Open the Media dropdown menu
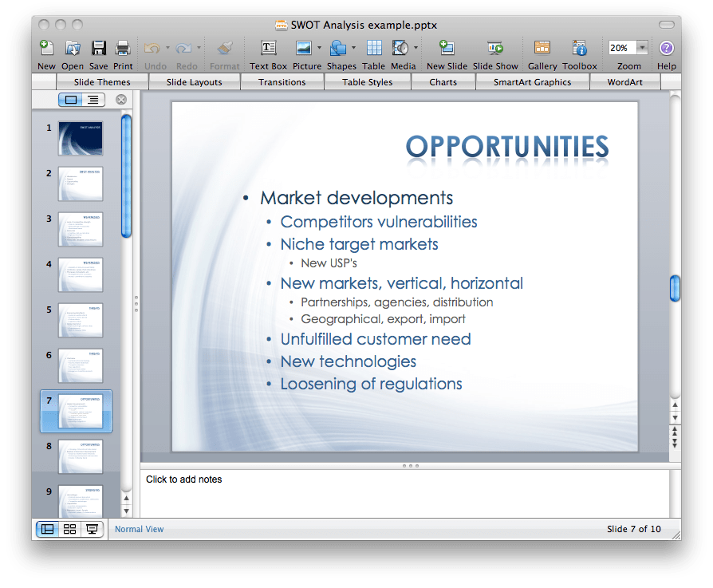Viewport: 713px width, 588px height. pyautogui.click(x=416, y=48)
